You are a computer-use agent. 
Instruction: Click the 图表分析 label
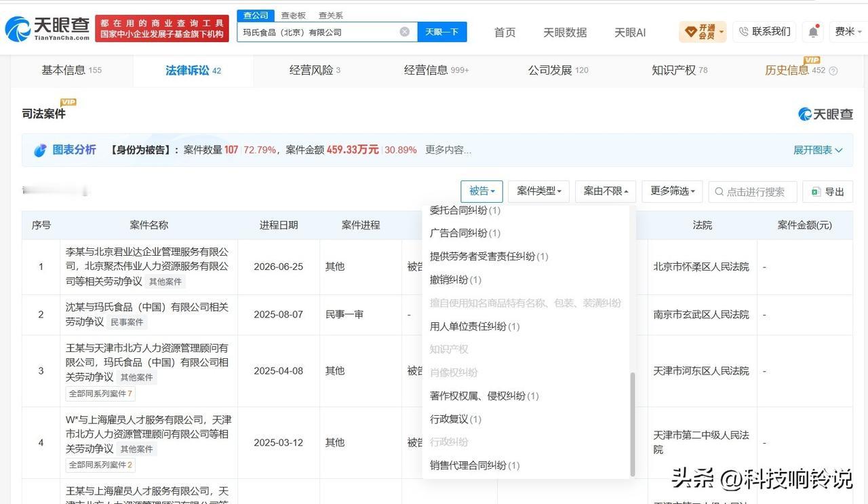tap(74, 150)
